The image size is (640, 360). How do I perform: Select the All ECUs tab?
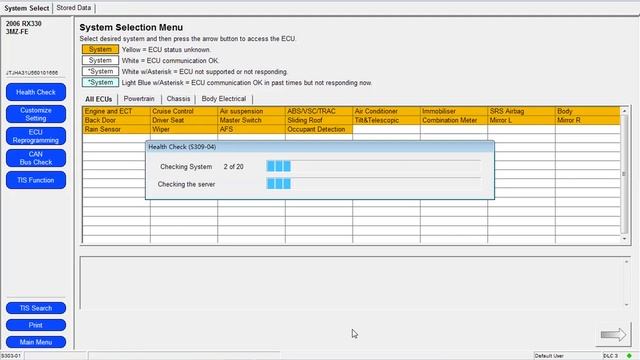tap(98, 99)
